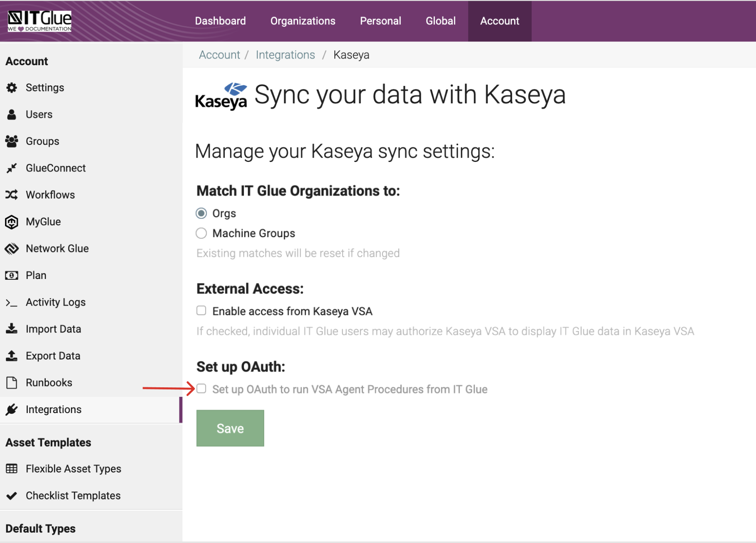
Task: Click the 'Machine Groups' option label
Action: [254, 233]
